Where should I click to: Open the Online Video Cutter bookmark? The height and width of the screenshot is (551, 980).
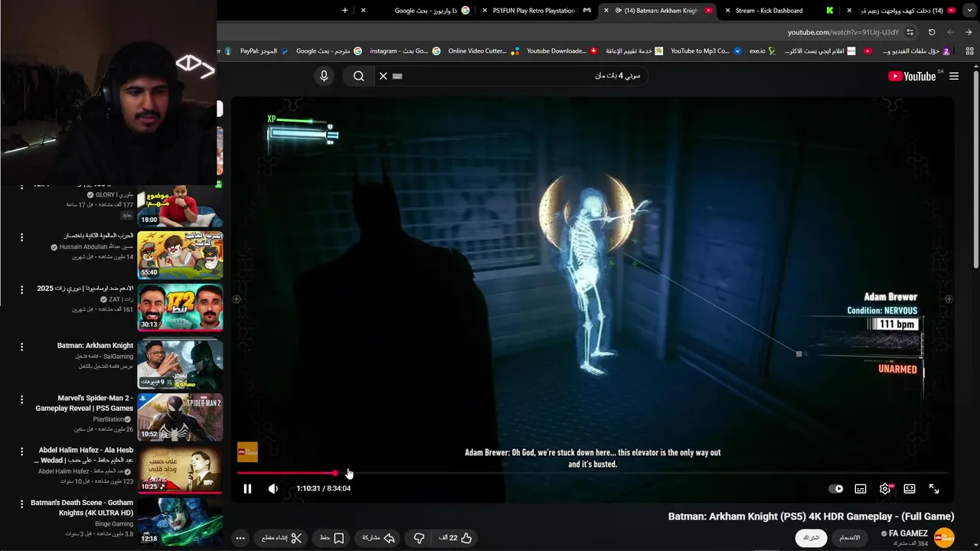pyautogui.click(x=483, y=51)
